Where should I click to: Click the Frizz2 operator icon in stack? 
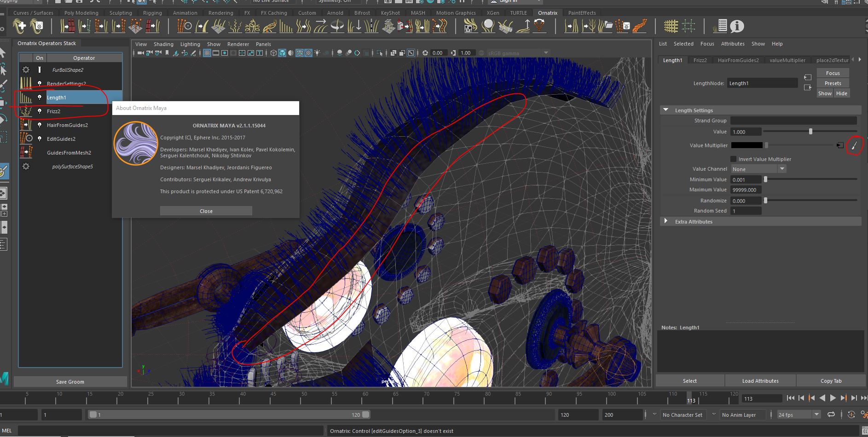click(26, 111)
